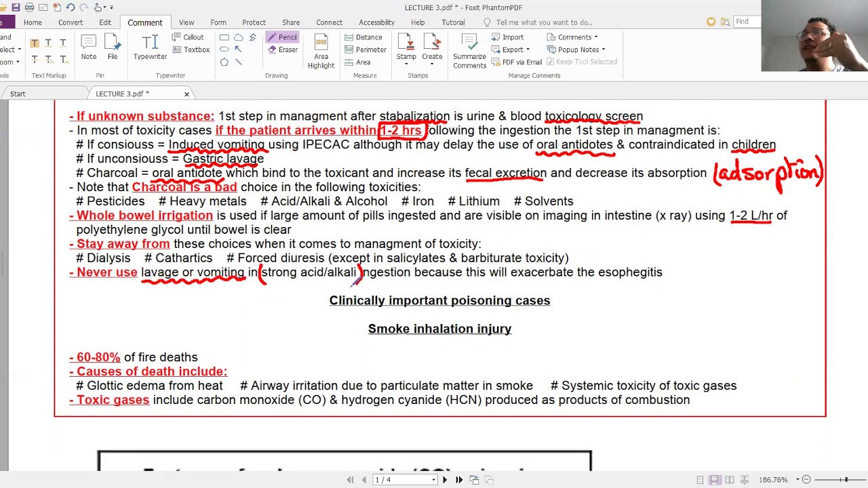Select the Typewriter tool

click(150, 48)
